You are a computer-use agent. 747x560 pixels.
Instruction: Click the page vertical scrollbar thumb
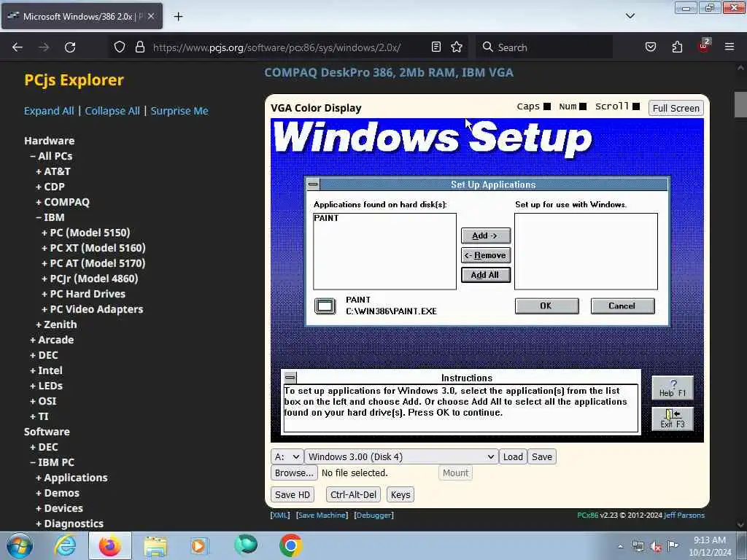point(740,104)
